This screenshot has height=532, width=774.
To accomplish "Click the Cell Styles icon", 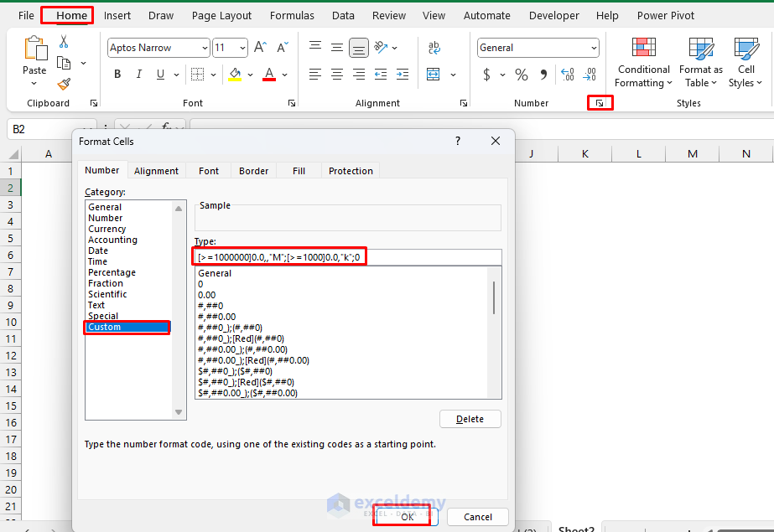I will [745, 60].
